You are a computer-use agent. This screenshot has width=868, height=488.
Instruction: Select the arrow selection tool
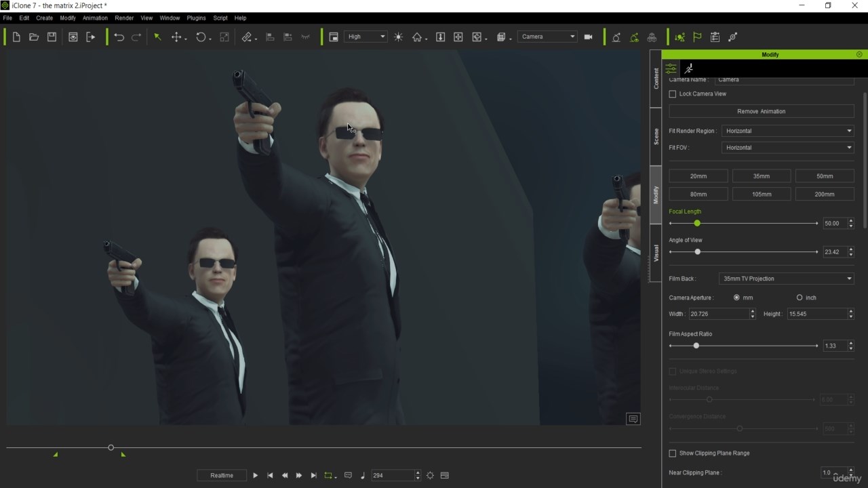pyautogui.click(x=157, y=37)
